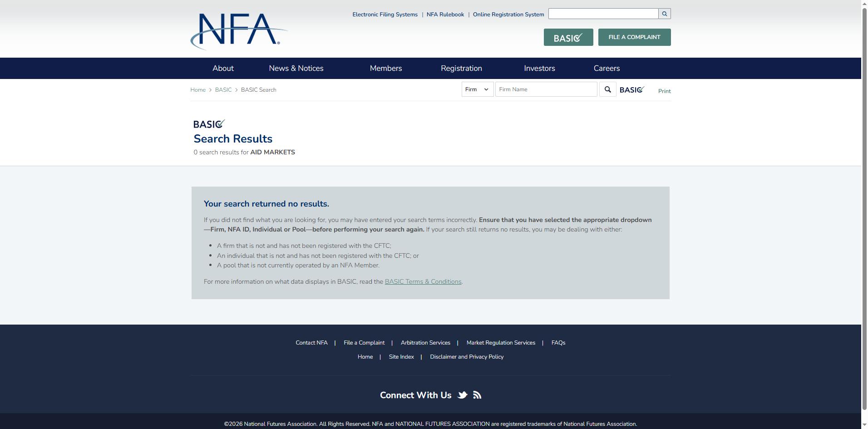The width and height of the screenshot is (868, 429).
Task: Open the RSS feed icon
Action: click(x=477, y=395)
